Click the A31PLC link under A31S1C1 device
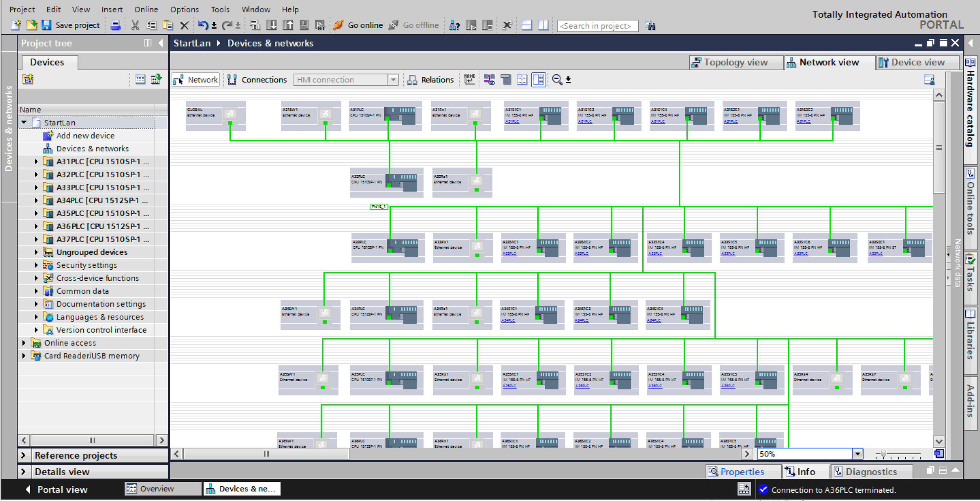980x501 pixels. pos(512,121)
